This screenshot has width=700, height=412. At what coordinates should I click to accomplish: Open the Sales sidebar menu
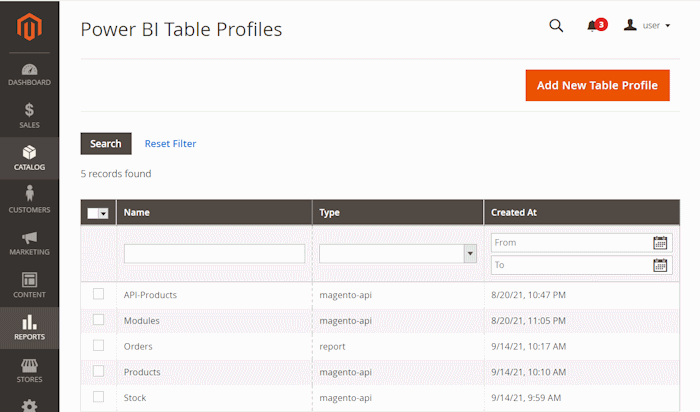coord(29,116)
